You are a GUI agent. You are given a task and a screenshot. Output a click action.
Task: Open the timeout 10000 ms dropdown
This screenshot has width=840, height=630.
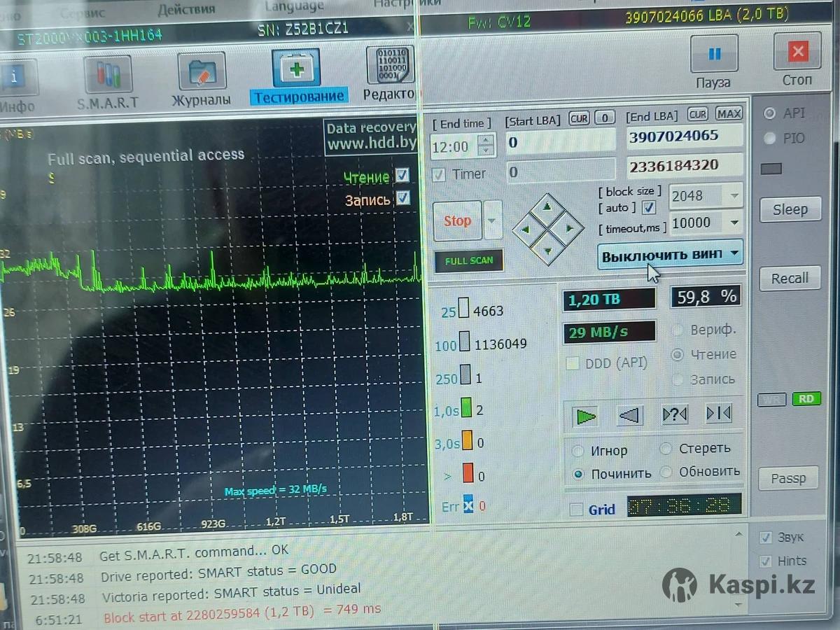[x=734, y=223]
